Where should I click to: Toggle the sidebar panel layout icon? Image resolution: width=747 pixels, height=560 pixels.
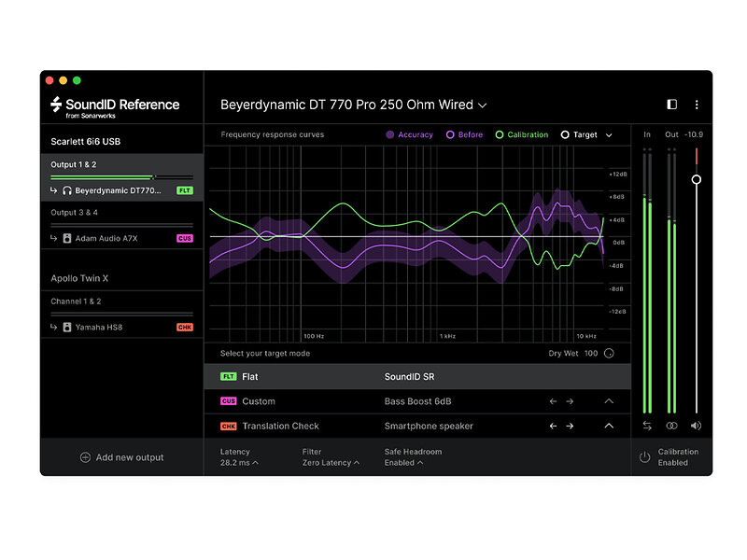671,105
